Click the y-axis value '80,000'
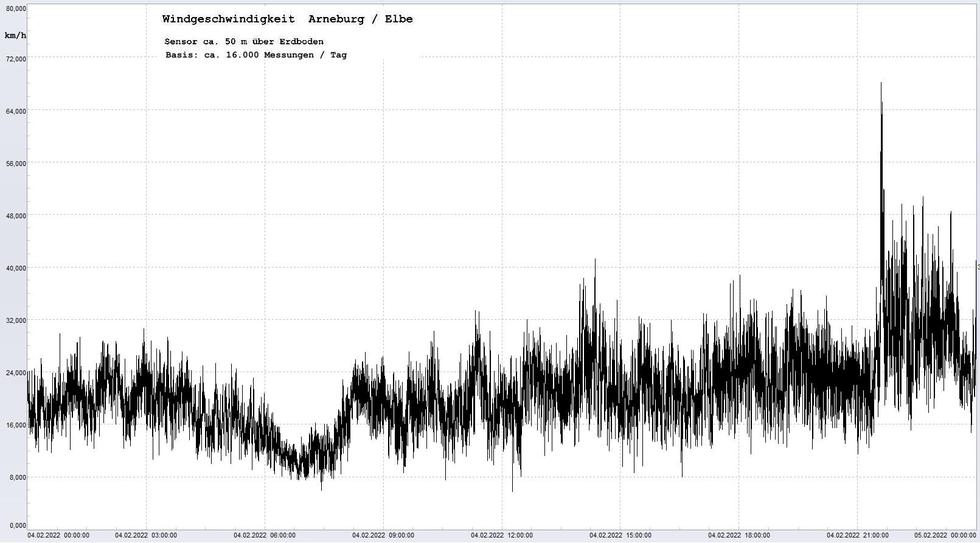 point(16,9)
